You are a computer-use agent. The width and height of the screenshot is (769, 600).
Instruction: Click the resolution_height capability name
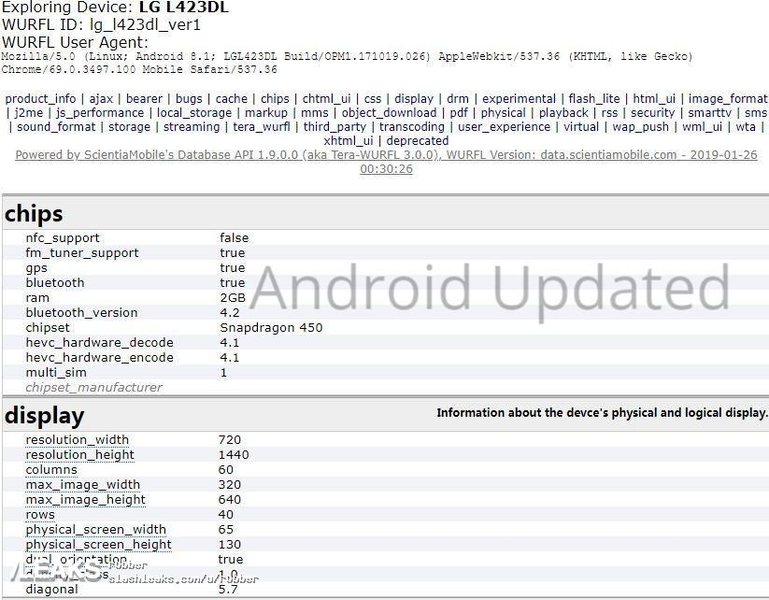point(80,455)
